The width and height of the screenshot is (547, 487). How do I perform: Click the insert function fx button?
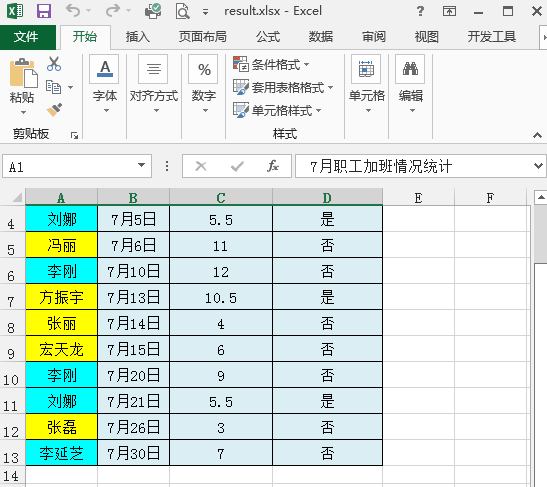pos(272,166)
